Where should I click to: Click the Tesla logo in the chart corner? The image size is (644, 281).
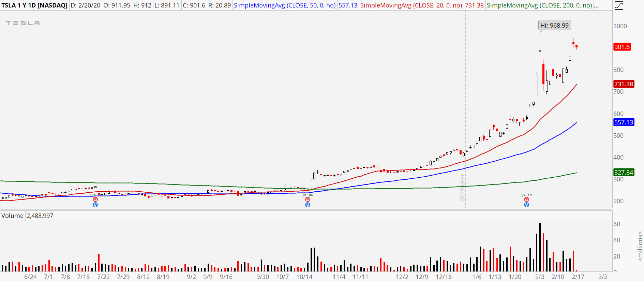[x=23, y=23]
